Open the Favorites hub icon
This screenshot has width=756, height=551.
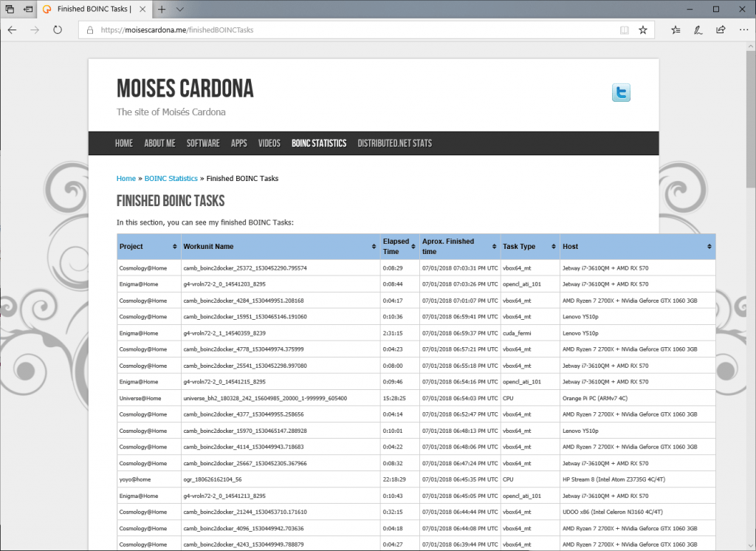[676, 30]
